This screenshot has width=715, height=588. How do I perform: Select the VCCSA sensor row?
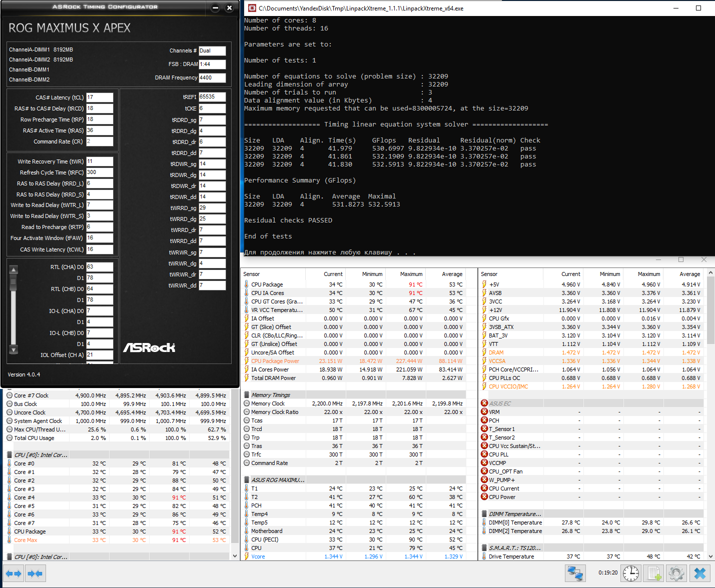click(591, 361)
